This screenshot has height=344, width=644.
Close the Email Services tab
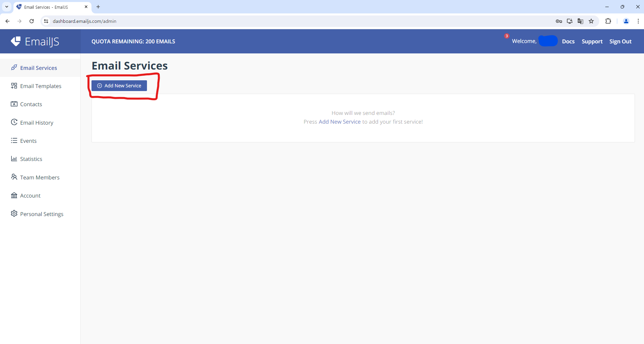click(x=86, y=7)
